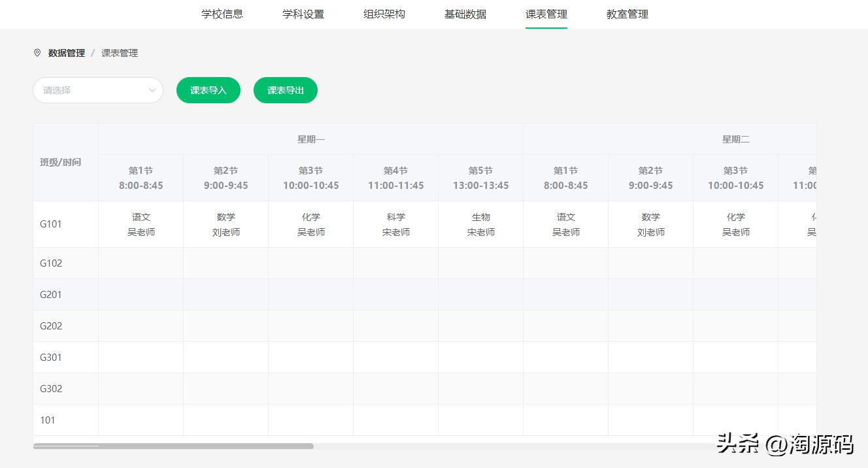Viewport: 868px width, 468px height.
Task: Click the 化学 吴老师 cell under 第3节
Action: click(310, 224)
